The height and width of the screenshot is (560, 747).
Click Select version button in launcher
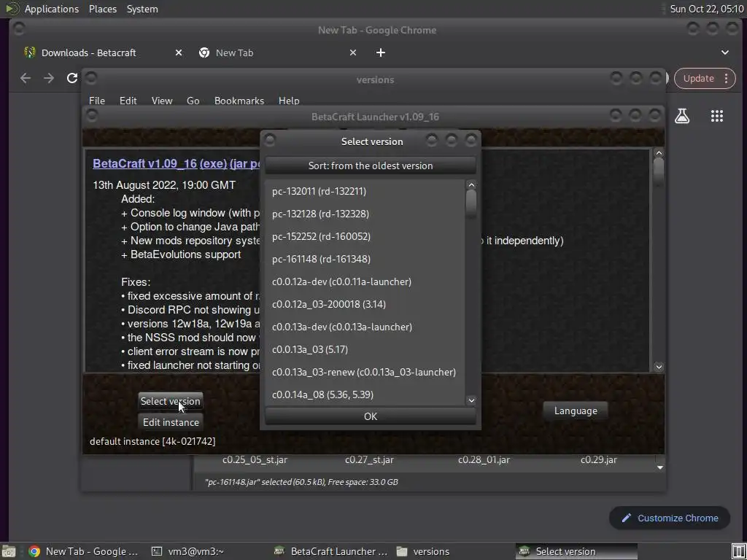click(x=171, y=401)
